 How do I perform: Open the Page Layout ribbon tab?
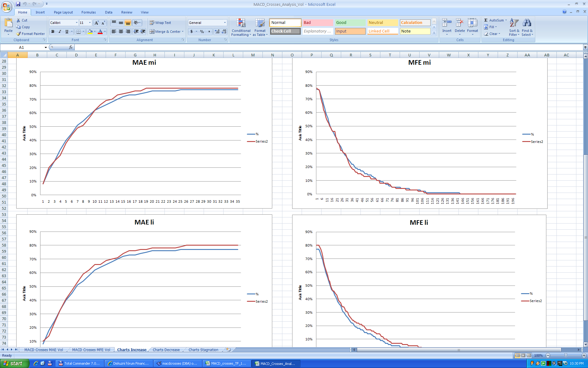coord(63,12)
